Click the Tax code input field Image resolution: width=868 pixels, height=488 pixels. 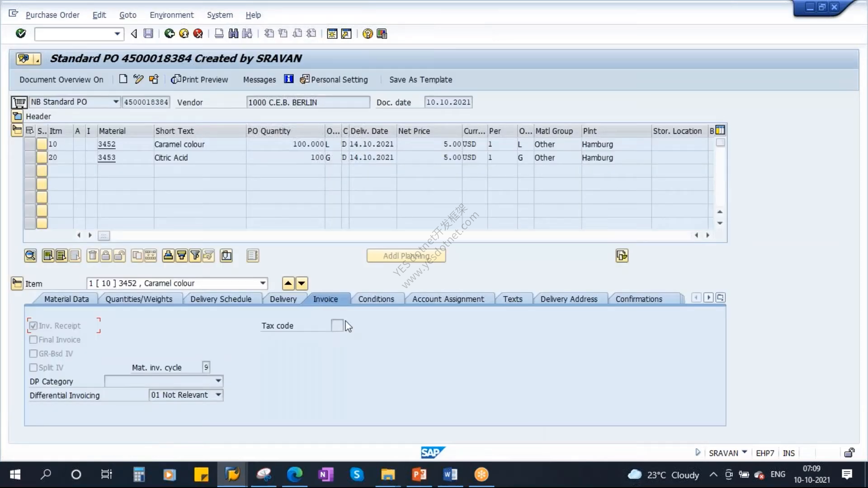337,325
